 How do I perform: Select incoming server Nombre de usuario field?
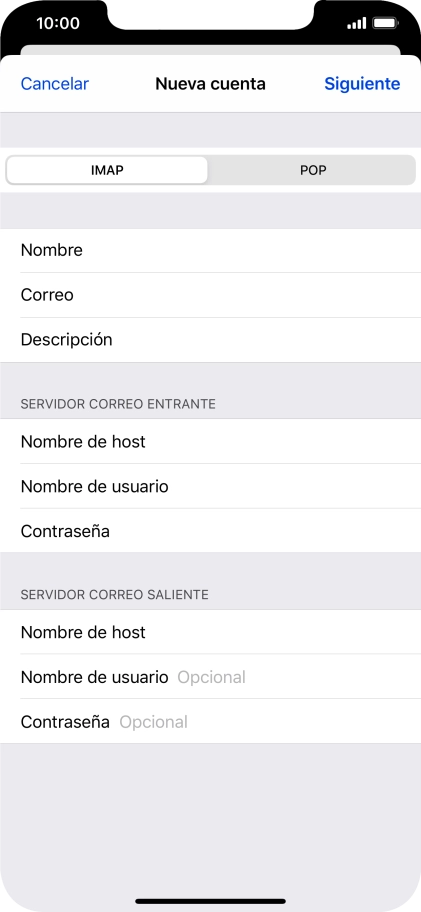tap(210, 486)
